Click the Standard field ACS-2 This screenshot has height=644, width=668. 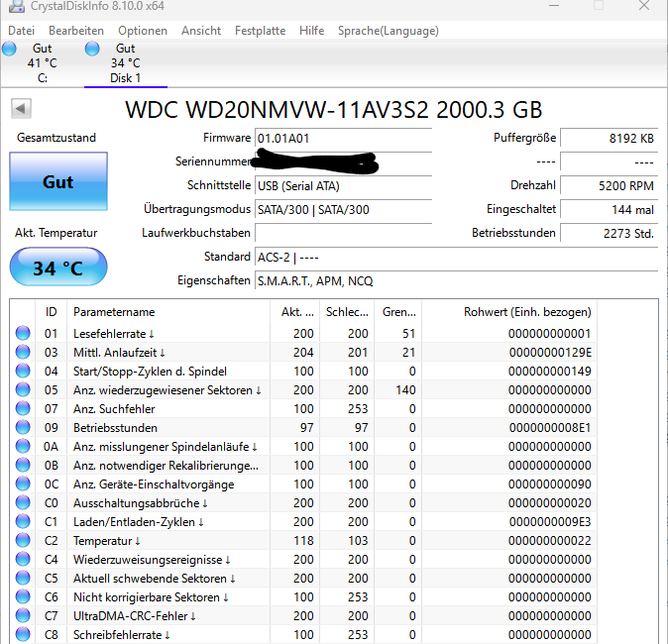coord(456,258)
